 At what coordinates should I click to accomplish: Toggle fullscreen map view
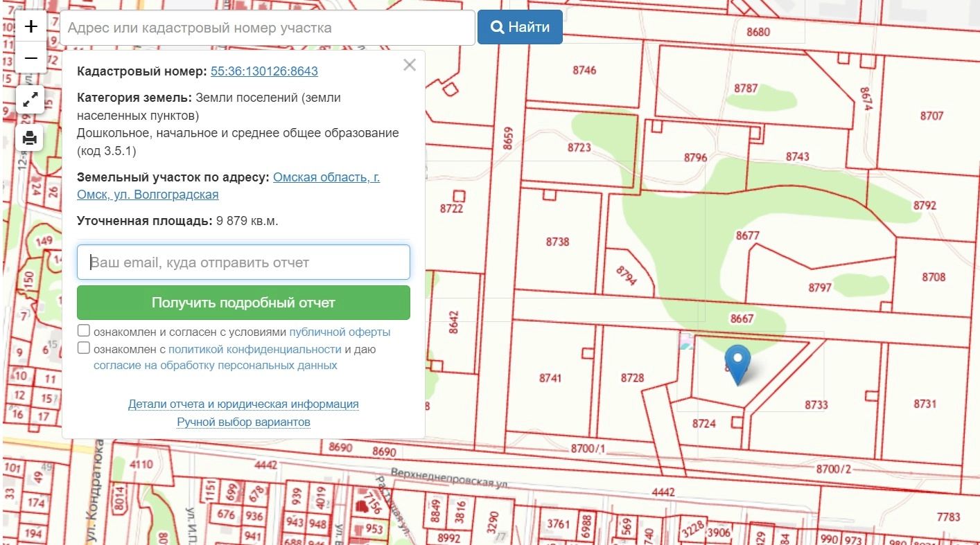(30, 100)
